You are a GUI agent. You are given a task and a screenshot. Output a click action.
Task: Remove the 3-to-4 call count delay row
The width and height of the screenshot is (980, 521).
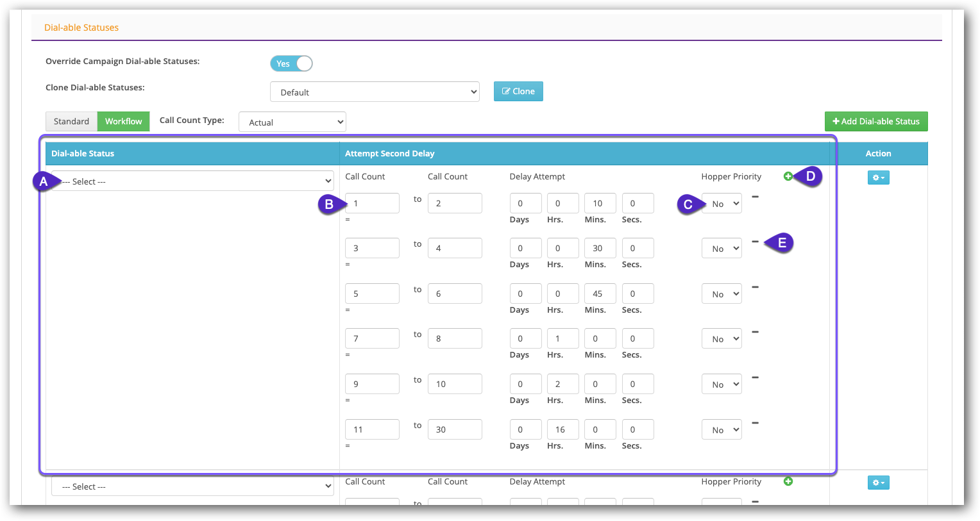pos(755,242)
